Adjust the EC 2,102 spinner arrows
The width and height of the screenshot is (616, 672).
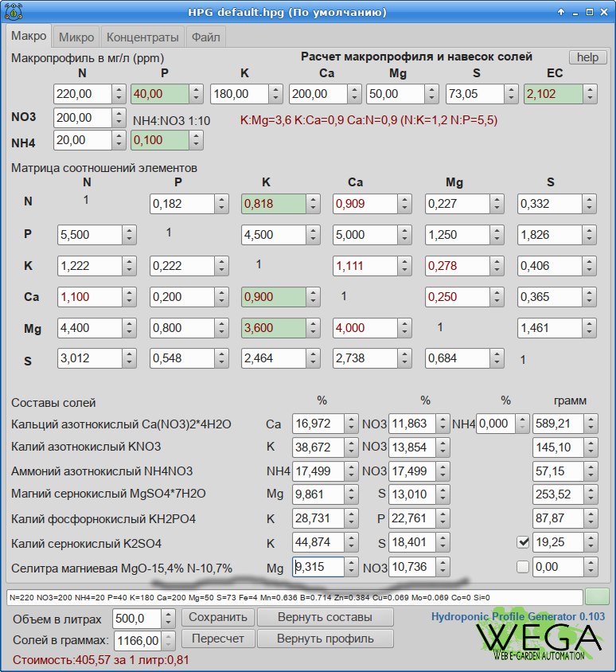(x=590, y=94)
